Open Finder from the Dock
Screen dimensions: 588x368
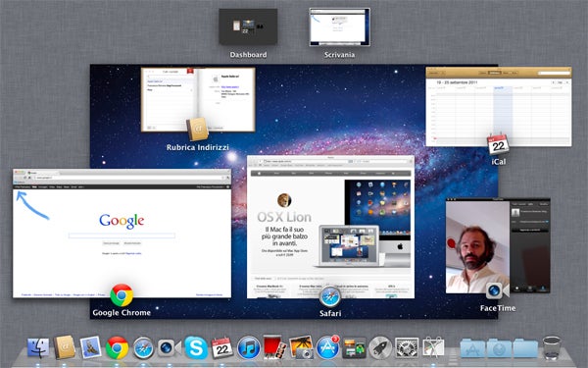(38, 347)
